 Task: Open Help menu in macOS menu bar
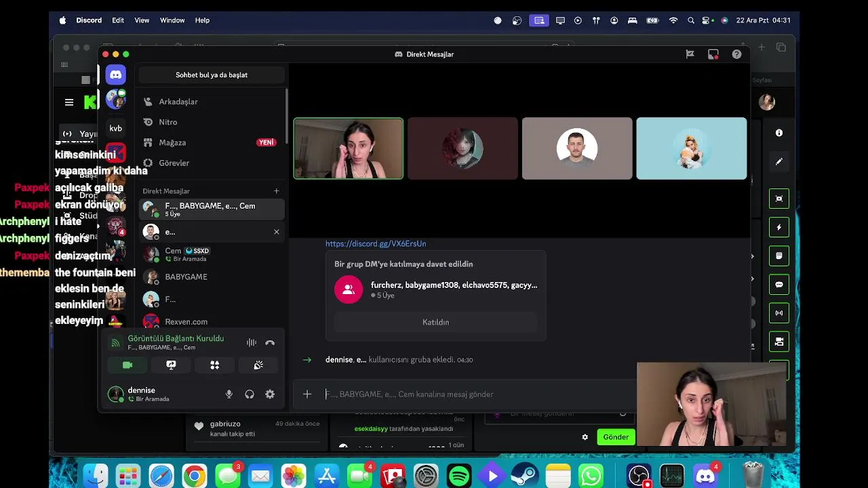point(202,20)
